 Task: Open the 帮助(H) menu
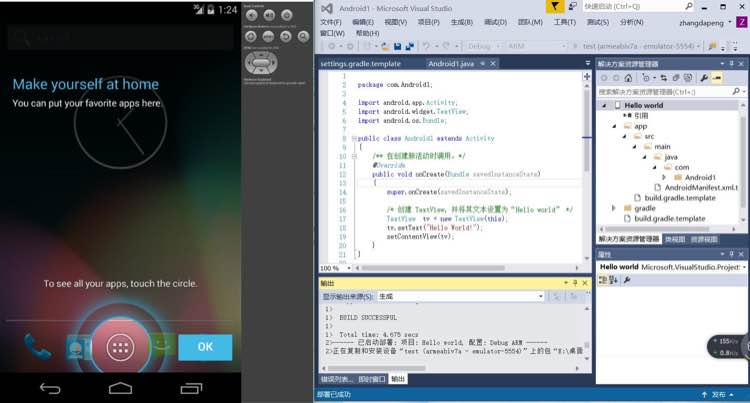[367, 33]
